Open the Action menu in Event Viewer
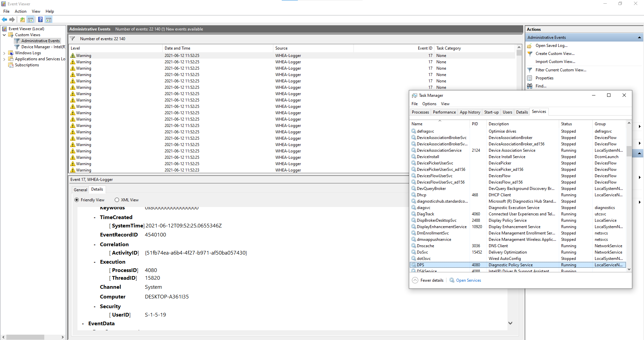Image resolution: width=644 pixels, height=340 pixels. (x=20, y=11)
